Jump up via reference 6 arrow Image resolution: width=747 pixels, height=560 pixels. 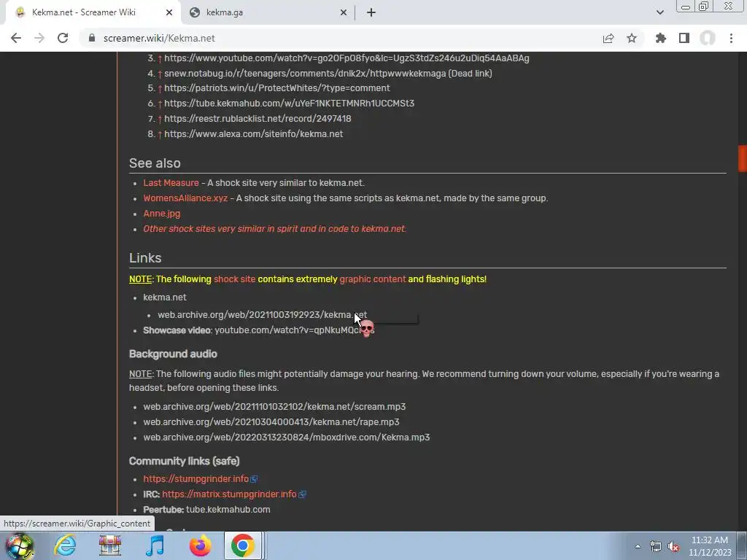pos(160,104)
